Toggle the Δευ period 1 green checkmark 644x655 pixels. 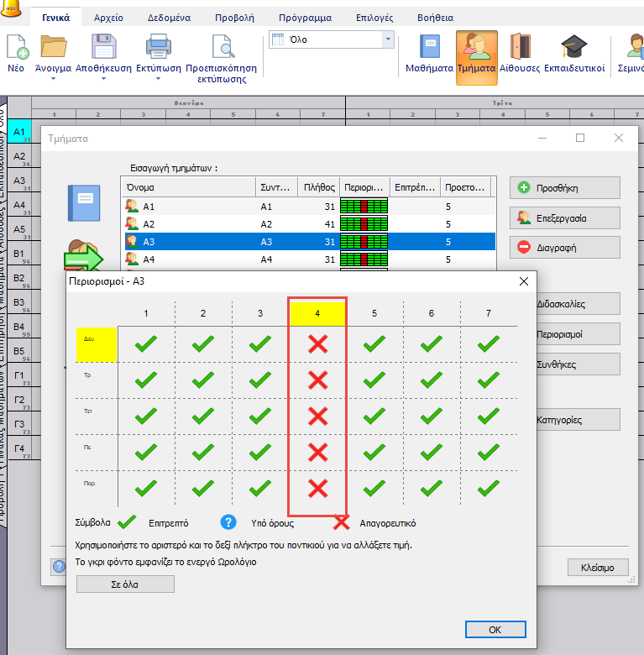(x=146, y=343)
